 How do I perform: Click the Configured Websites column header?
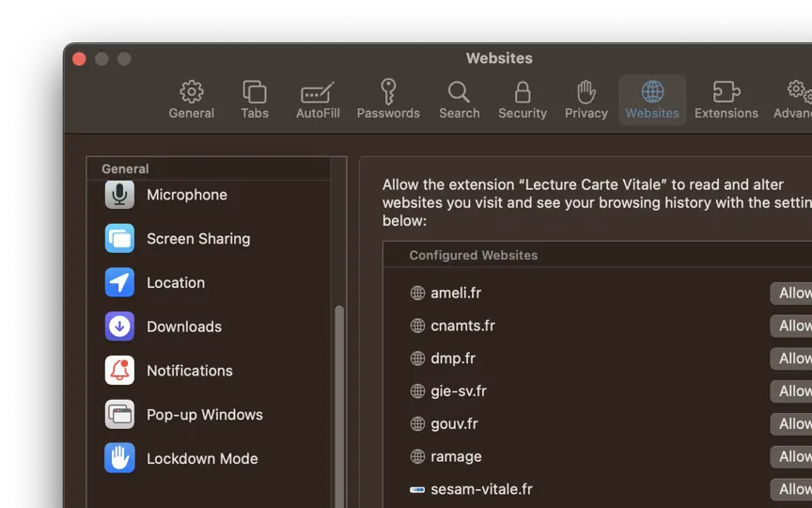click(474, 255)
